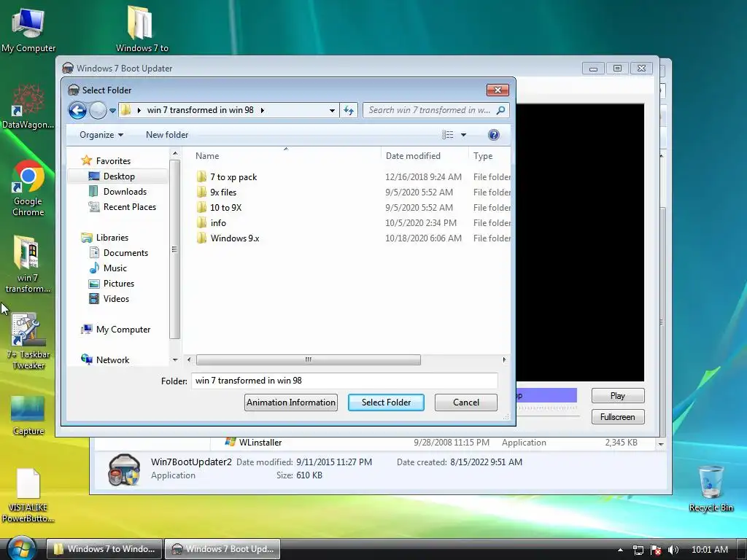Select Downloads in navigation pane
This screenshot has width=747, height=560.
(125, 192)
